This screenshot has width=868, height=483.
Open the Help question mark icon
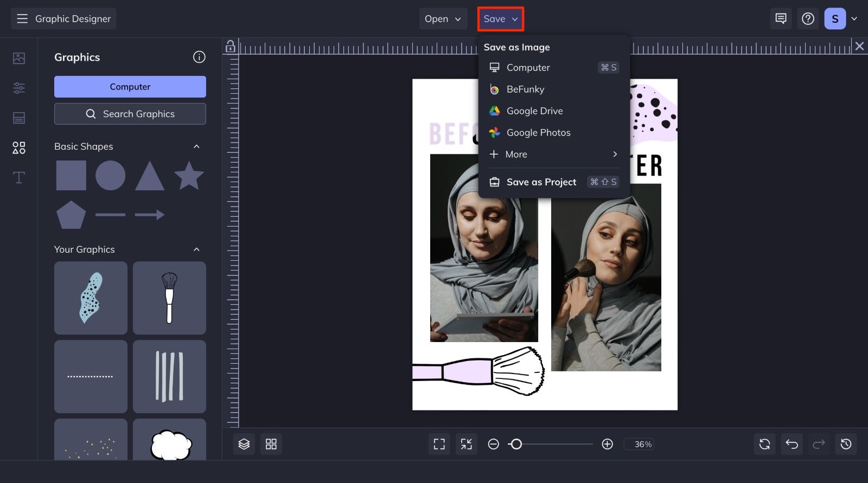click(x=808, y=19)
